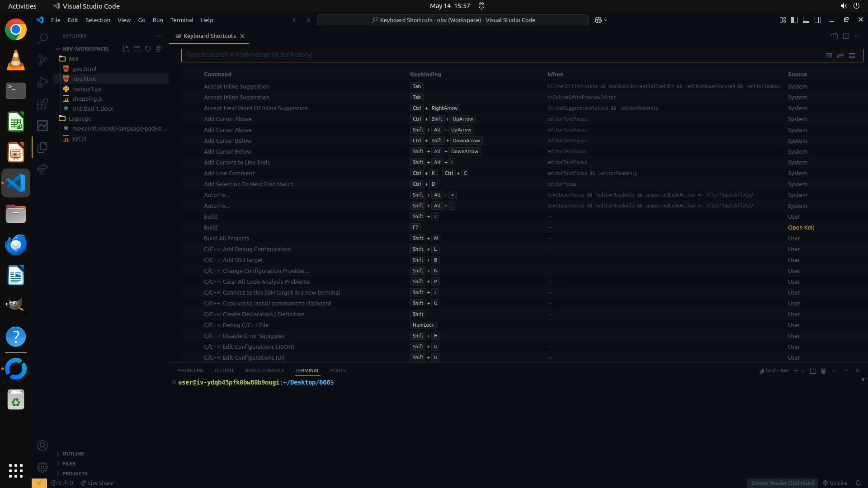Viewport: 868px width, 488px height.
Task: Open the Search view in activity bar
Action: [x=42, y=38]
